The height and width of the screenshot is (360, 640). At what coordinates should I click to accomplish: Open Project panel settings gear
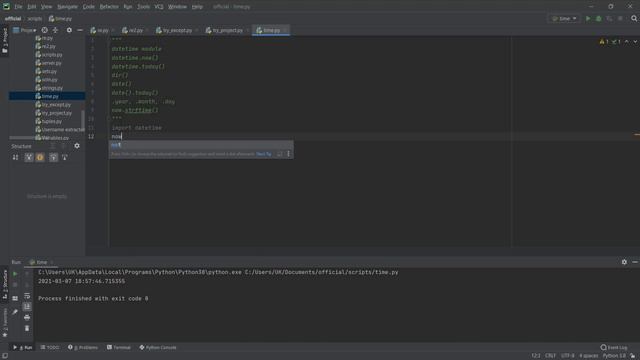click(x=69, y=30)
